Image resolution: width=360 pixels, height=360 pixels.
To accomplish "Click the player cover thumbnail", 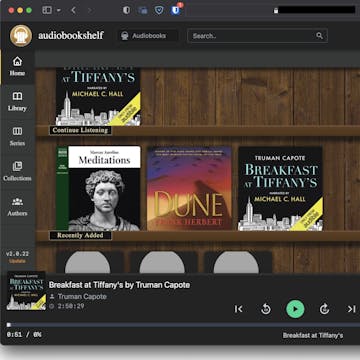I will (x=26, y=291).
